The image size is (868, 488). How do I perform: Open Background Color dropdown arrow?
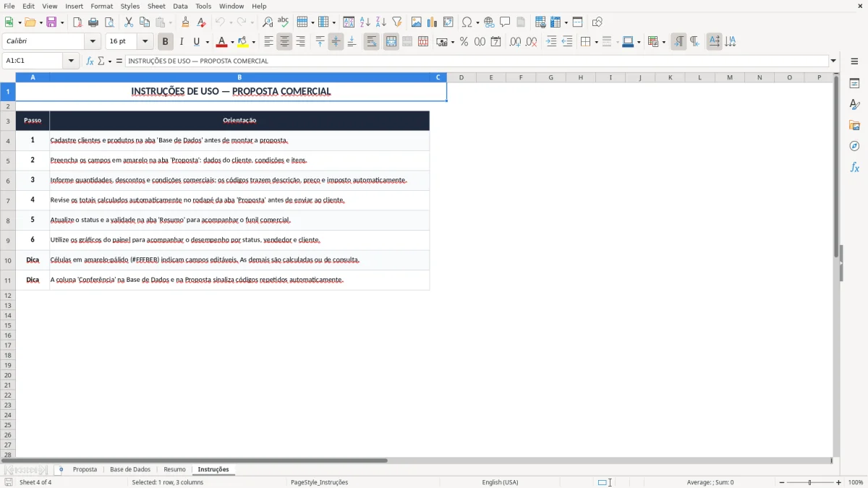coord(253,42)
